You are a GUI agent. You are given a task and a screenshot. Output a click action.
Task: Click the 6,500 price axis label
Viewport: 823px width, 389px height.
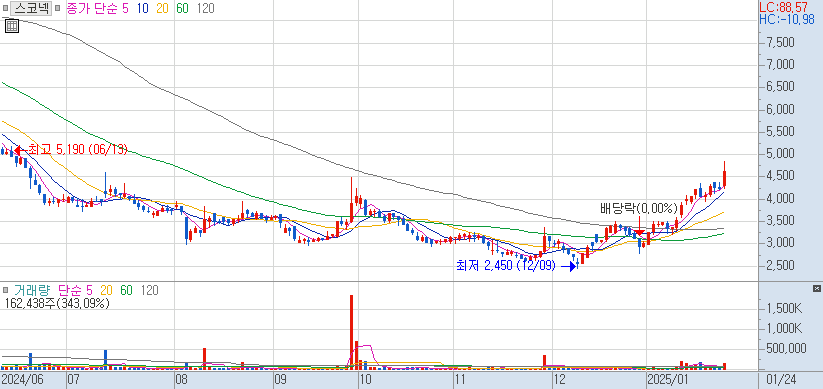(x=780, y=87)
